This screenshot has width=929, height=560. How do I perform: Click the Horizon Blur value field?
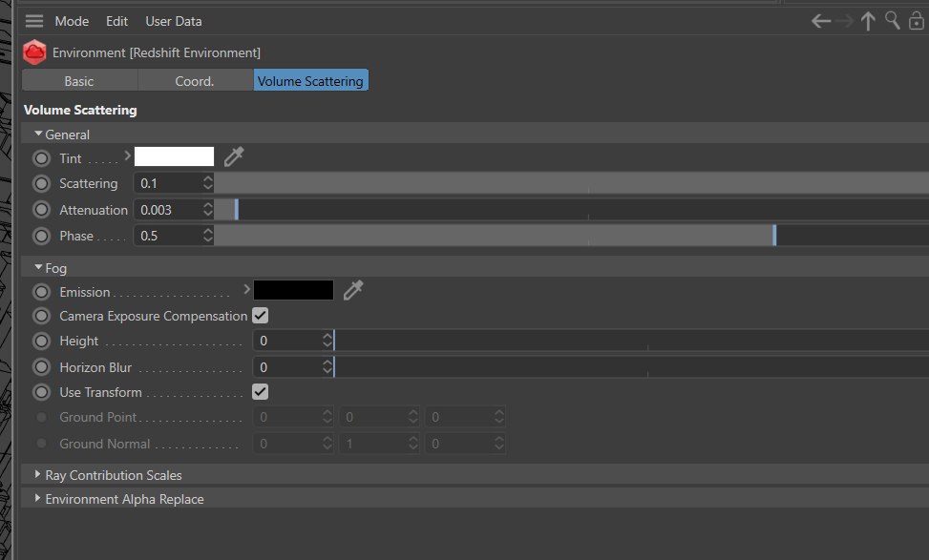(x=287, y=367)
